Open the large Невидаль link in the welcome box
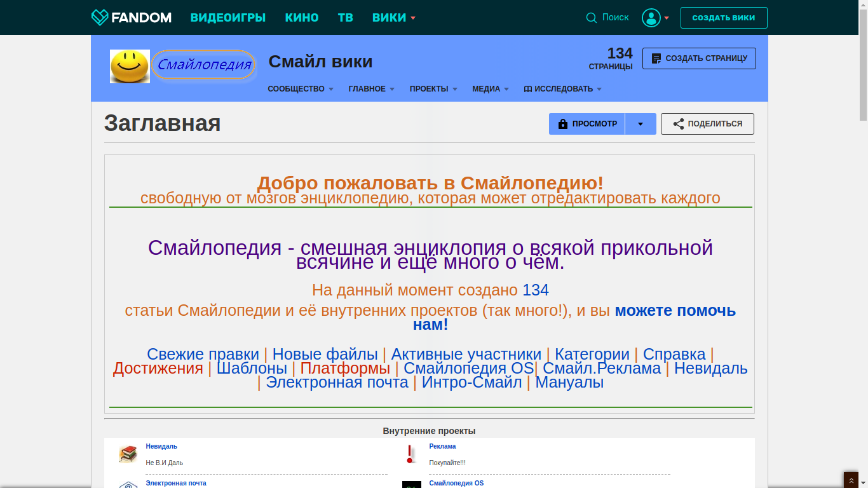The image size is (868, 488). pyautogui.click(x=711, y=368)
